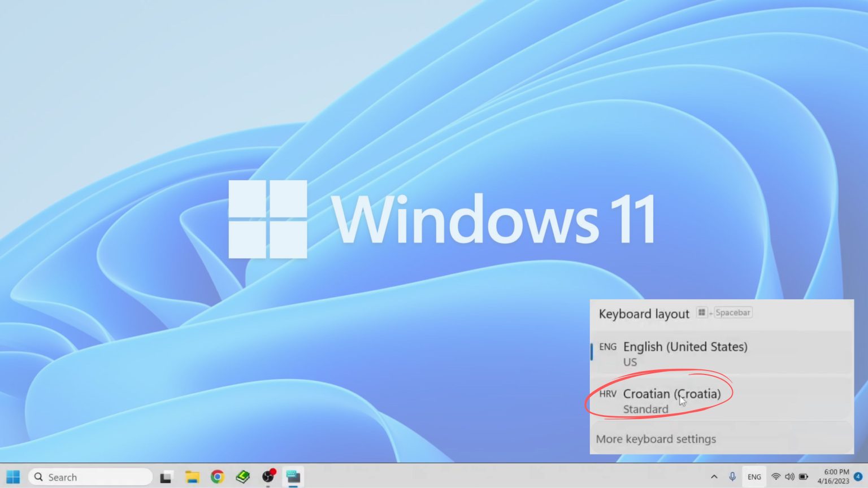Expand hidden tray icons with the chevron
This screenshot has width=868, height=488.
(714, 476)
